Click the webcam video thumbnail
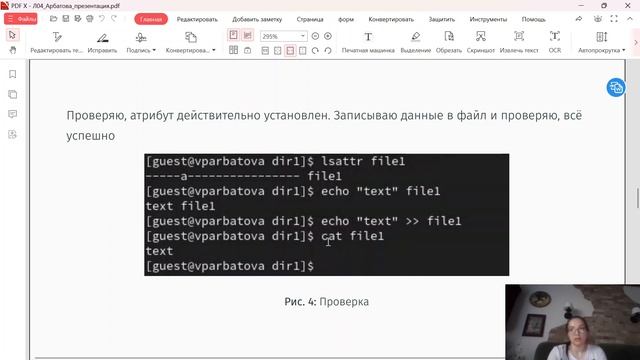 (573, 322)
